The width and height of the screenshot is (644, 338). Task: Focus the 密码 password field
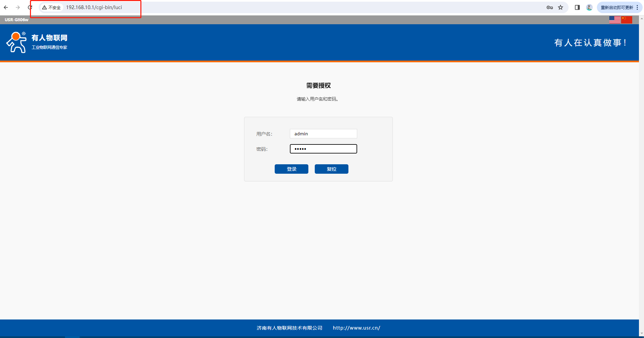point(323,149)
